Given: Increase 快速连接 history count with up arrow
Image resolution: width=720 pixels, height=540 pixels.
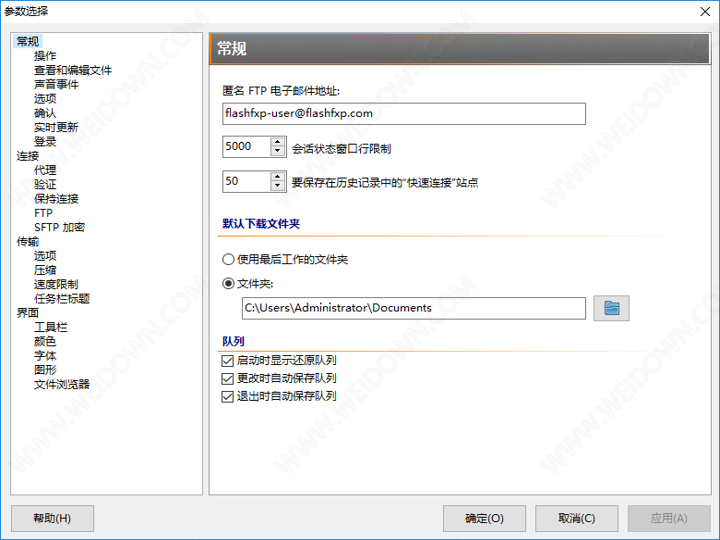Looking at the screenshot, I should [277, 177].
